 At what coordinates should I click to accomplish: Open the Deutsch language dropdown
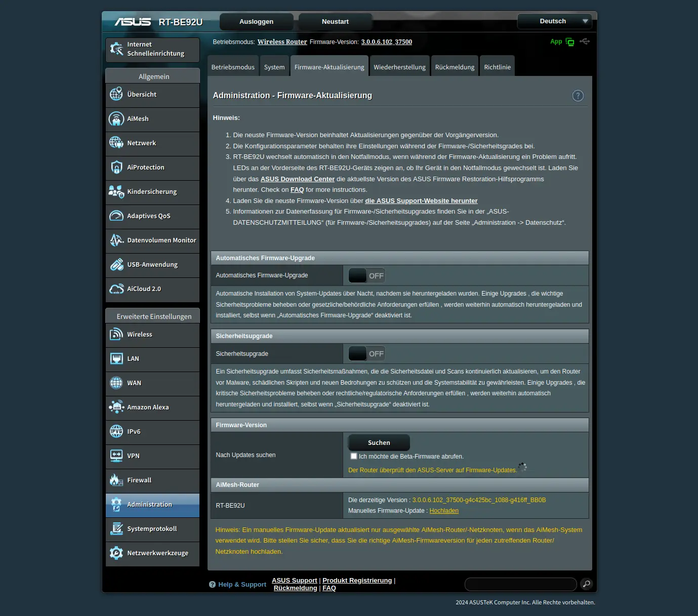click(x=554, y=21)
